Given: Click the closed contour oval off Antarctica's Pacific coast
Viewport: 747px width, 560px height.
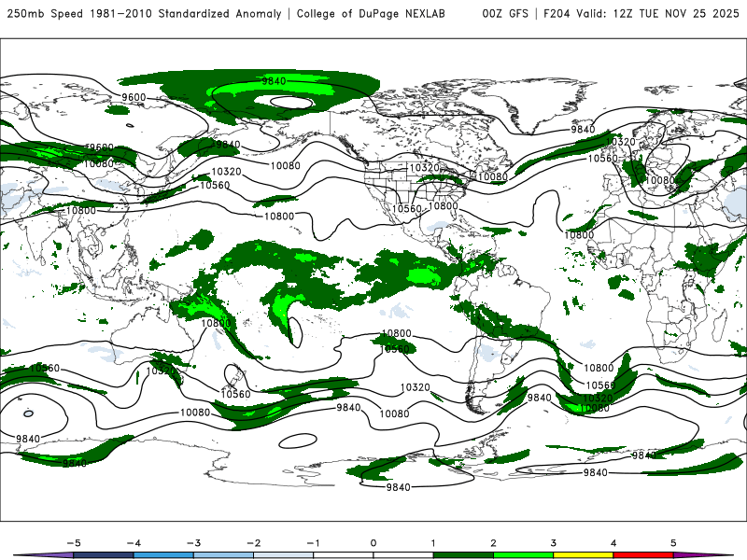Looking at the screenshot, I should tap(298, 441).
